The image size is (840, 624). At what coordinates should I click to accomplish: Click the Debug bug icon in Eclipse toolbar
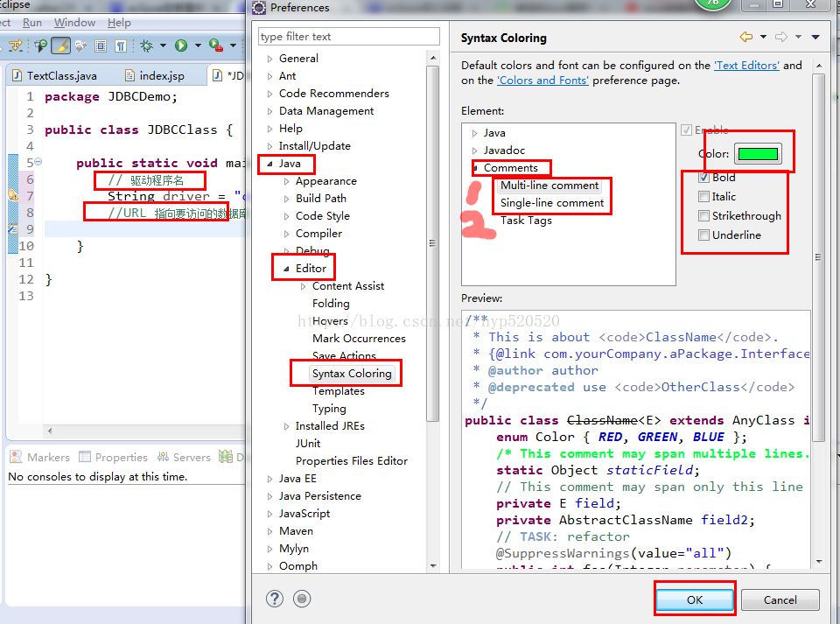(x=146, y=46)
